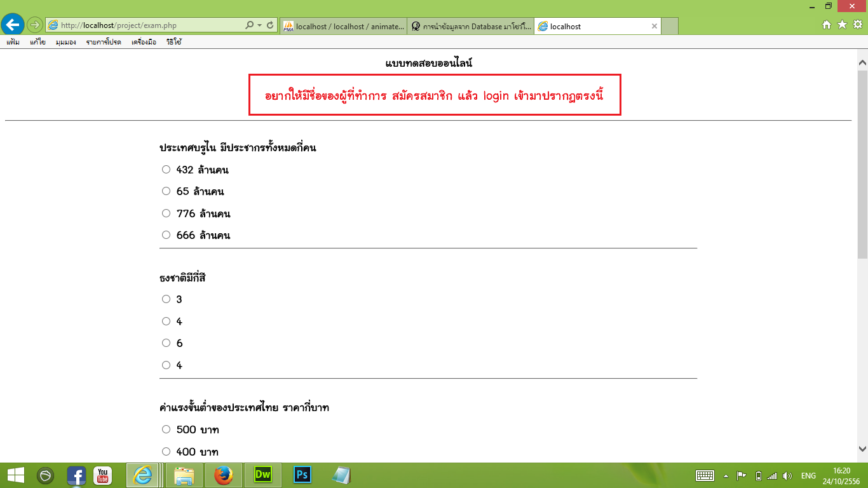Switch to the Database tab with Thai title
Image resolution: width=868 pixels, height=488 pixels.
470,26
